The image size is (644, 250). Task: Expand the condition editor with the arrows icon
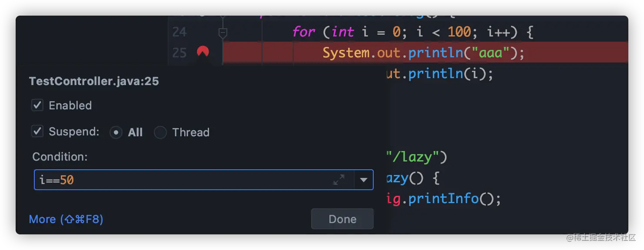(339, 180)
